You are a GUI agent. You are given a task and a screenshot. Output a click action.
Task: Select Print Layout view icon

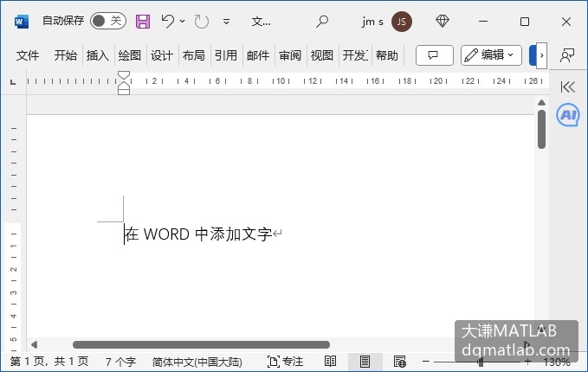click(x=365, y=362)
